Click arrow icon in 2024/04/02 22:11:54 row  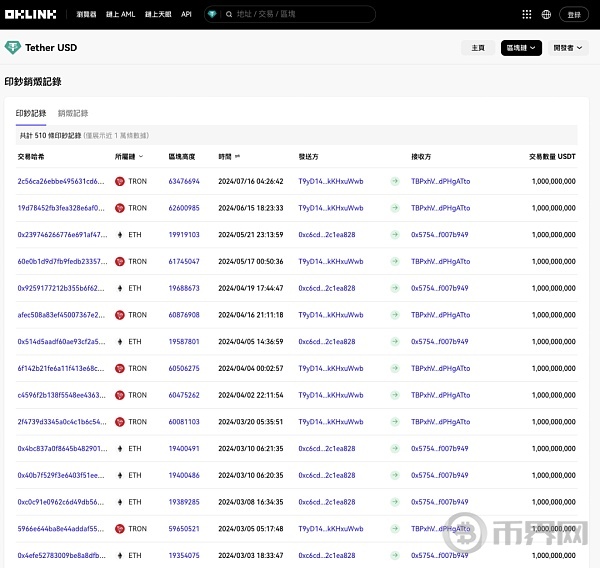[395, 395]
